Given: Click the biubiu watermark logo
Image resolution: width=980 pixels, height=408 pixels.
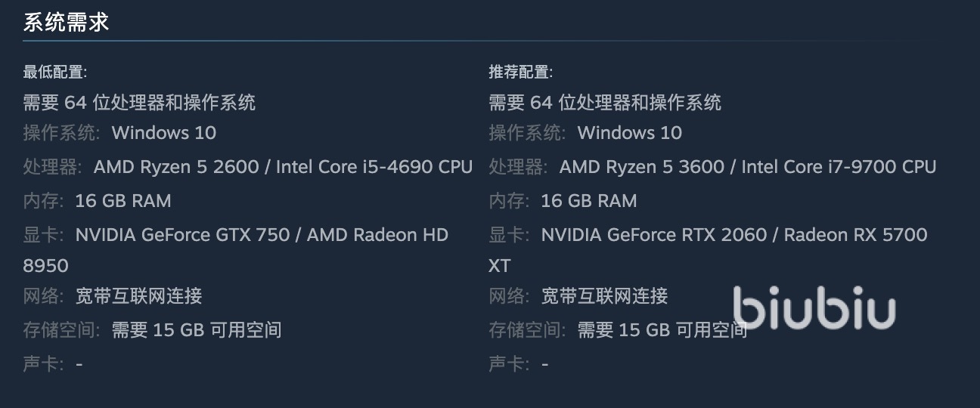Looking at the screenshot, I should point(814,308).
